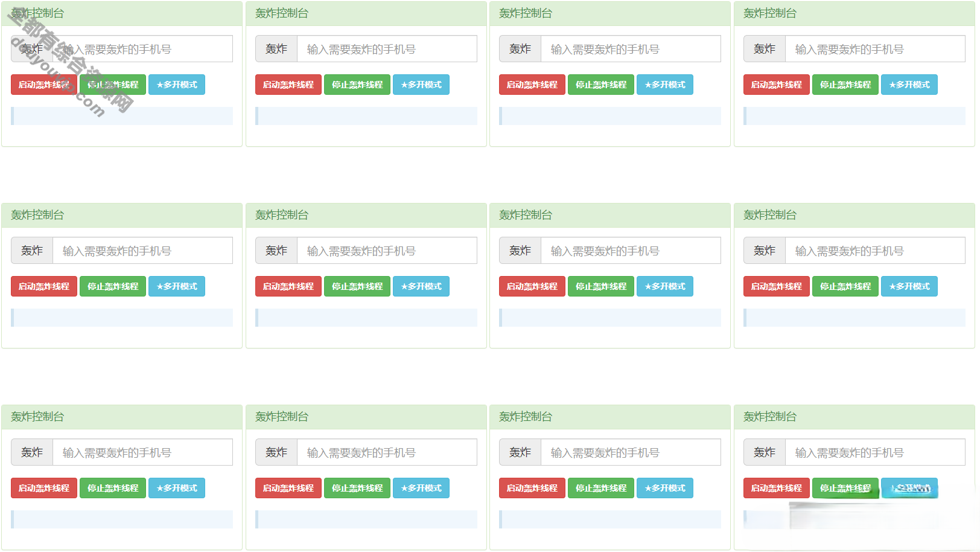Focus phone number input in row 1, column 2 panel
The image size is (980, 552).
click(x=387, y=49)
